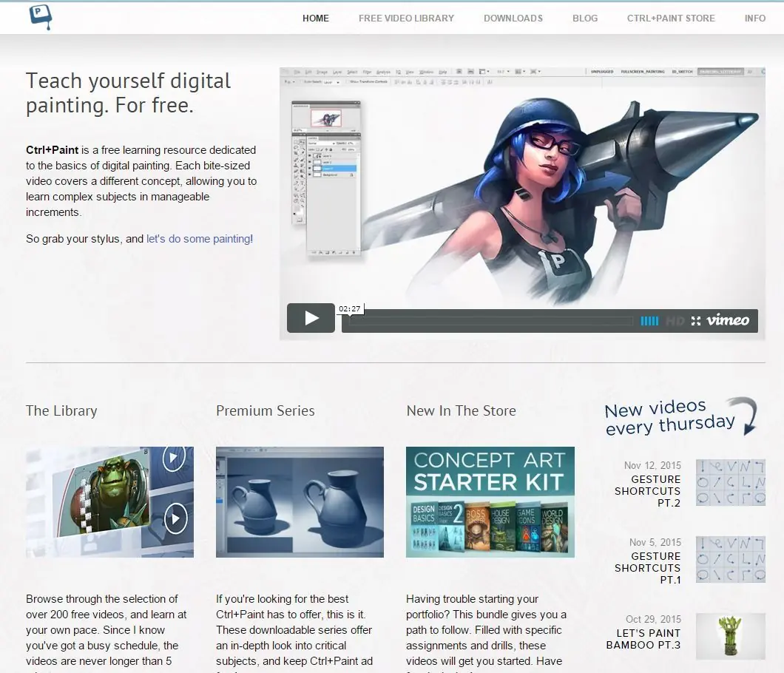This screenshot has height=673, width=784.
Task: Enter fullscreen mode on the video
Action: point(696,321)
